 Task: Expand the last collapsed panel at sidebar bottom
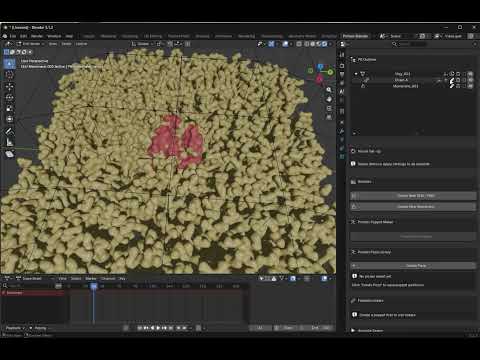[x=353, y=330]
